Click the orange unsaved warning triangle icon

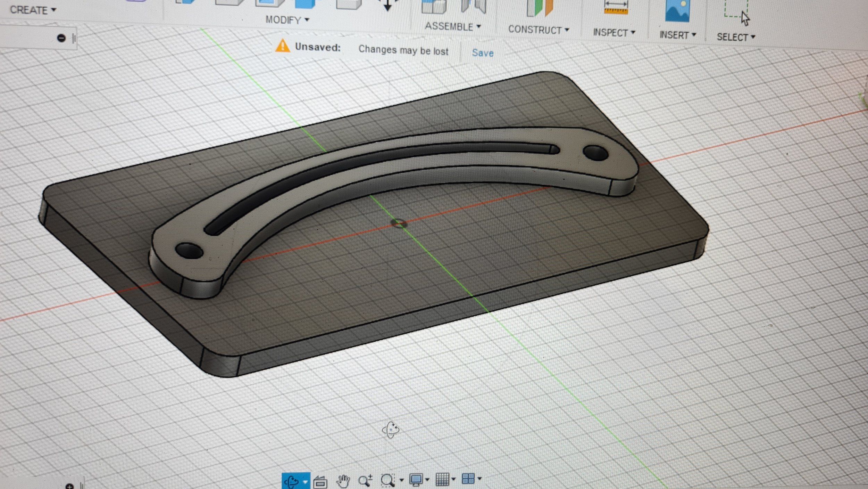[x=282, y=46]
